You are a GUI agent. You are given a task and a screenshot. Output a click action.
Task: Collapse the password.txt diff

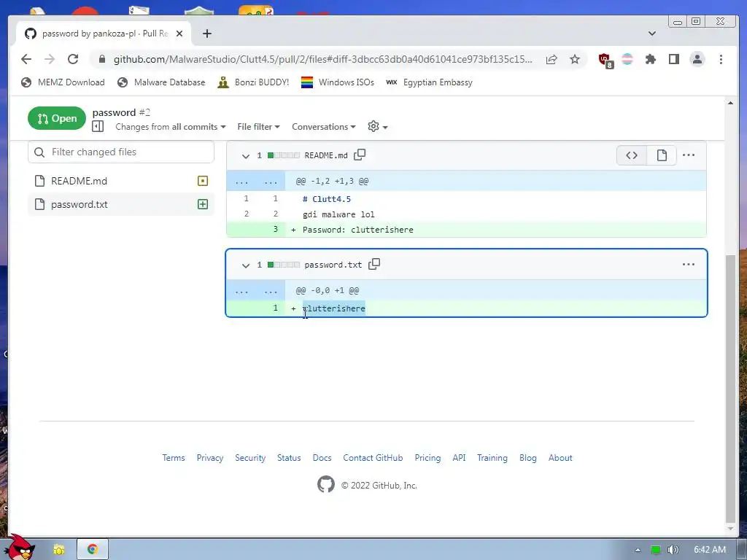[x=245, y=265]
